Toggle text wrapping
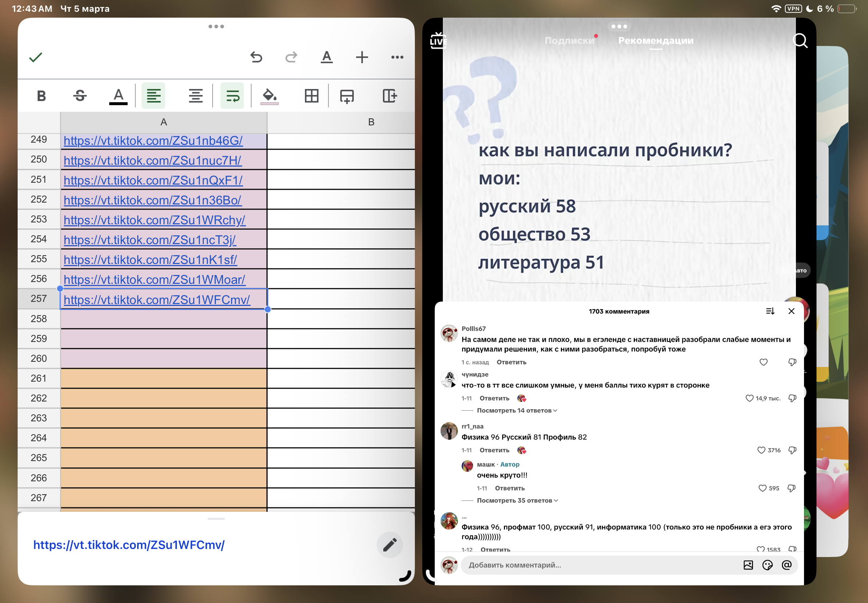This screenshot has height=603, width=868. (232, 96)
